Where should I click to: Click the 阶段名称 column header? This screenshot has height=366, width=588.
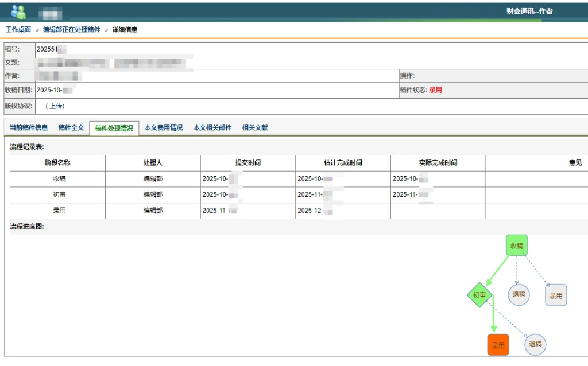click(x=57, y=163)
